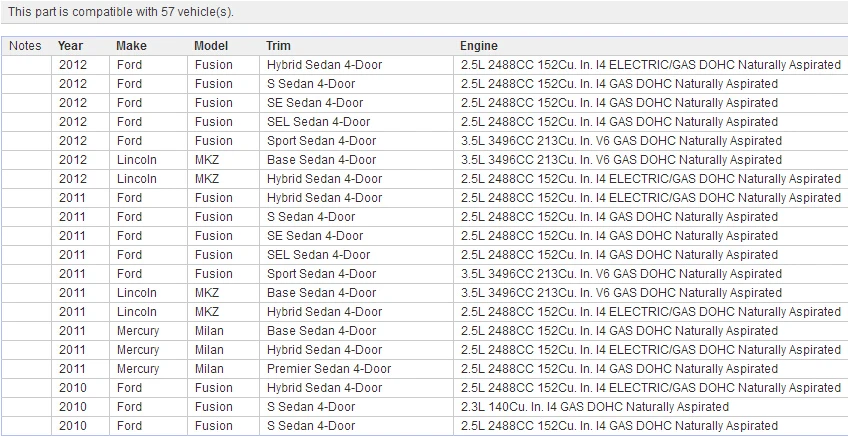
Task: Click '2012' in the Ford Fusion Sport Sedan row
Action: point(72,141)
